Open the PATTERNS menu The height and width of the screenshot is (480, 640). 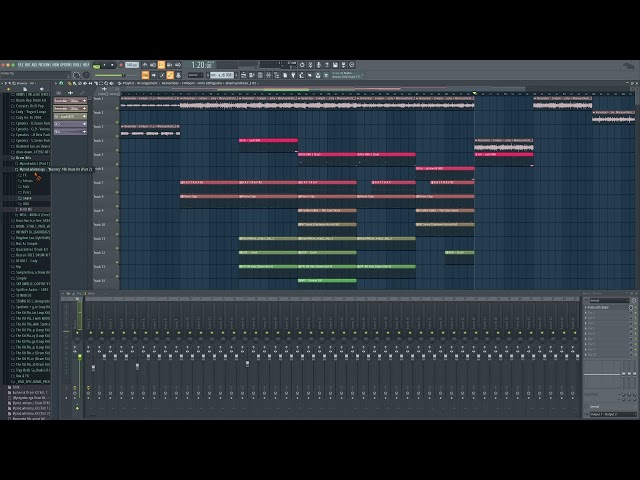44,65
